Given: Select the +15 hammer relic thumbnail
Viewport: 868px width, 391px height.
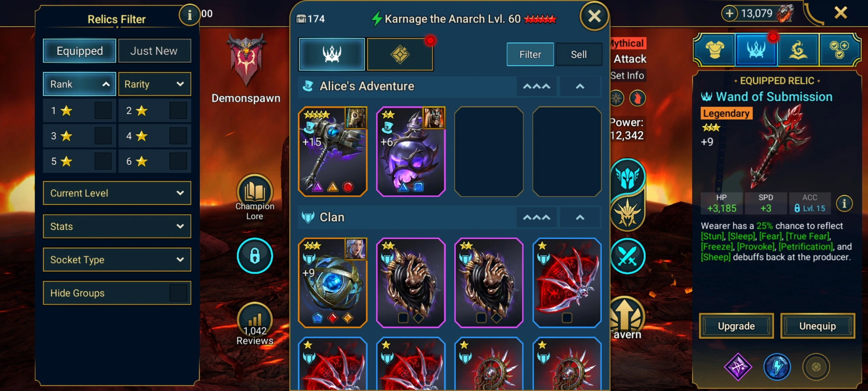Looking at the screenshot, I should [x=332, y=151].
